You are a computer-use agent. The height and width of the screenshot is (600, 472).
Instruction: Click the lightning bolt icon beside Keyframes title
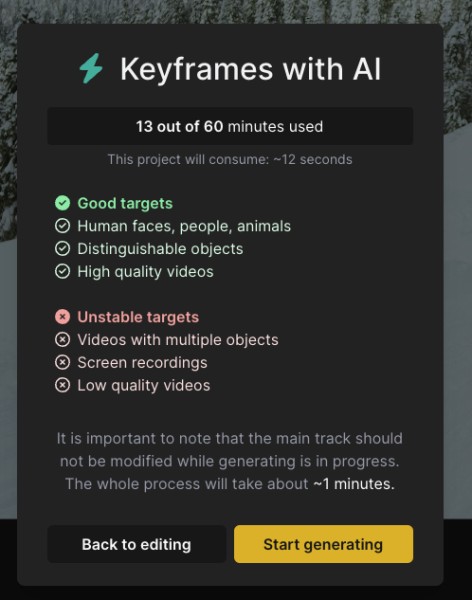91,68
